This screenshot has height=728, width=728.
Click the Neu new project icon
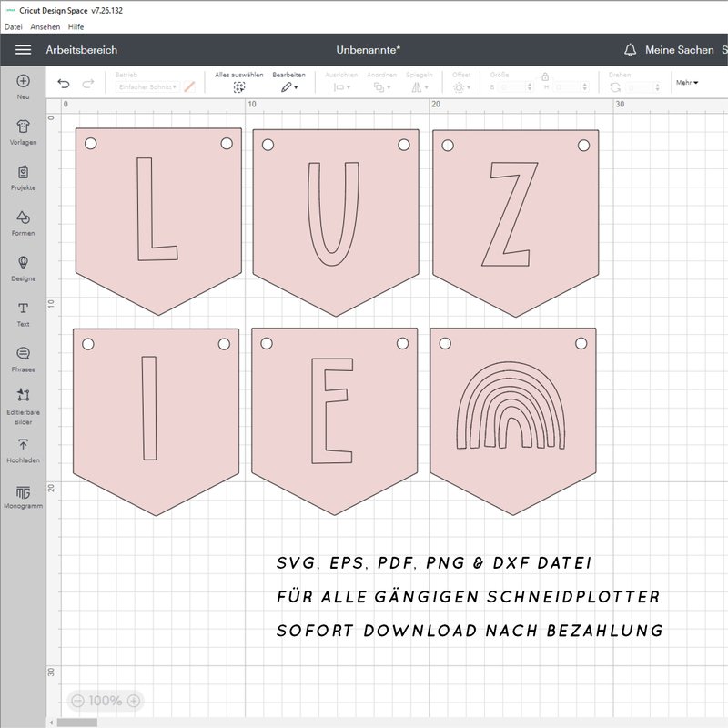[x=23, y=82]
